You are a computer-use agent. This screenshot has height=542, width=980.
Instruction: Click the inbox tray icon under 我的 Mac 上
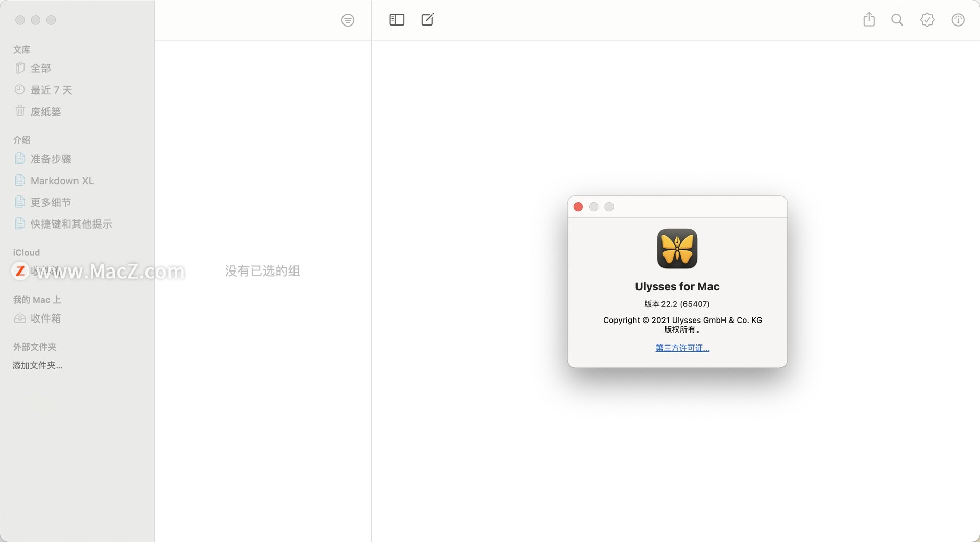[x=20, y=318]
